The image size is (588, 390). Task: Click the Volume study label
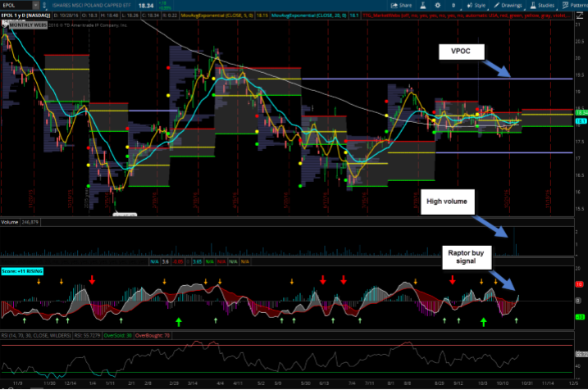10,222
